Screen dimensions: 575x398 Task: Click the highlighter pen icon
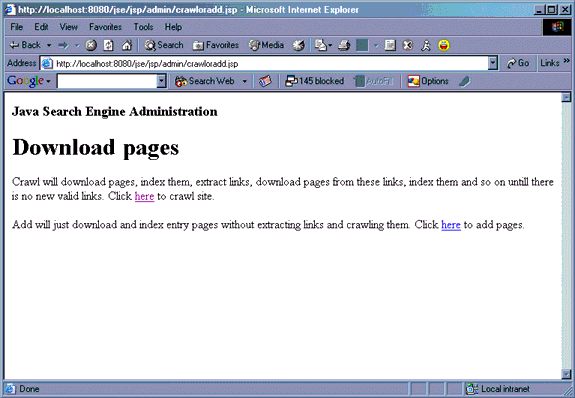[x=465, y=81]
